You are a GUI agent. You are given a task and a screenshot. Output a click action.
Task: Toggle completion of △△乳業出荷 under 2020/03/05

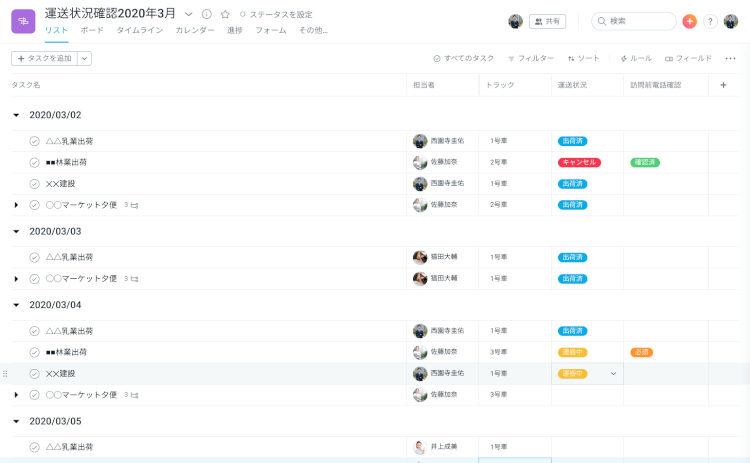[x=34, y=447]
